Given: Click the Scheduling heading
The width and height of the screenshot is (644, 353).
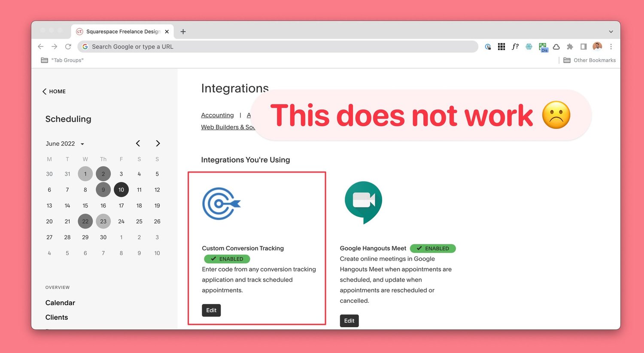Looking at the screenshot, I should coord(68,119).
